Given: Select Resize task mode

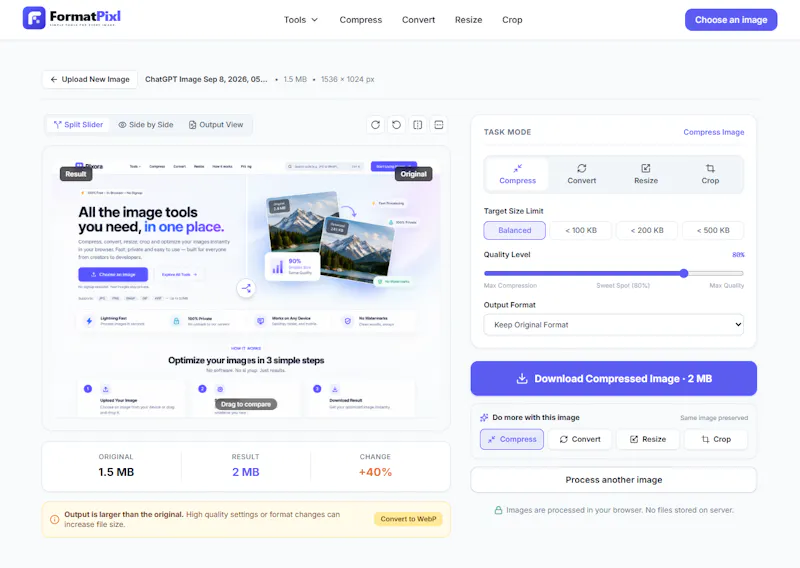Looking at the screenshot, I should click(646, 174).
